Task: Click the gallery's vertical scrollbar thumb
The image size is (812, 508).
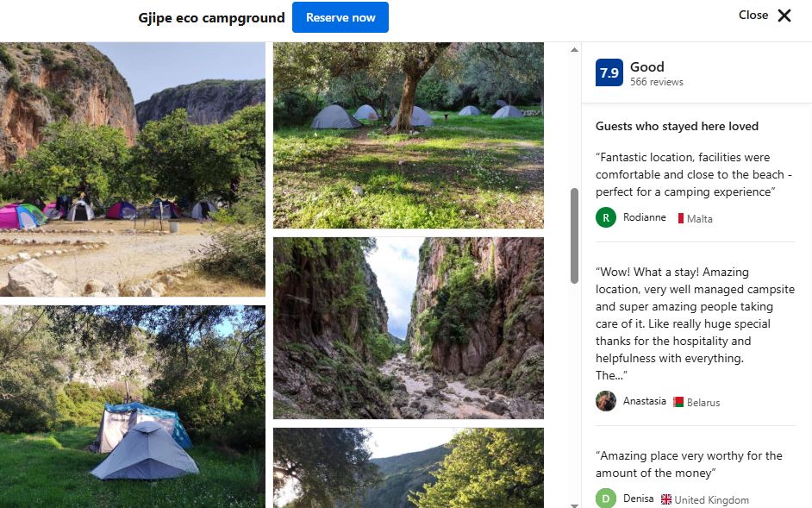Action: tap(574, 235)
